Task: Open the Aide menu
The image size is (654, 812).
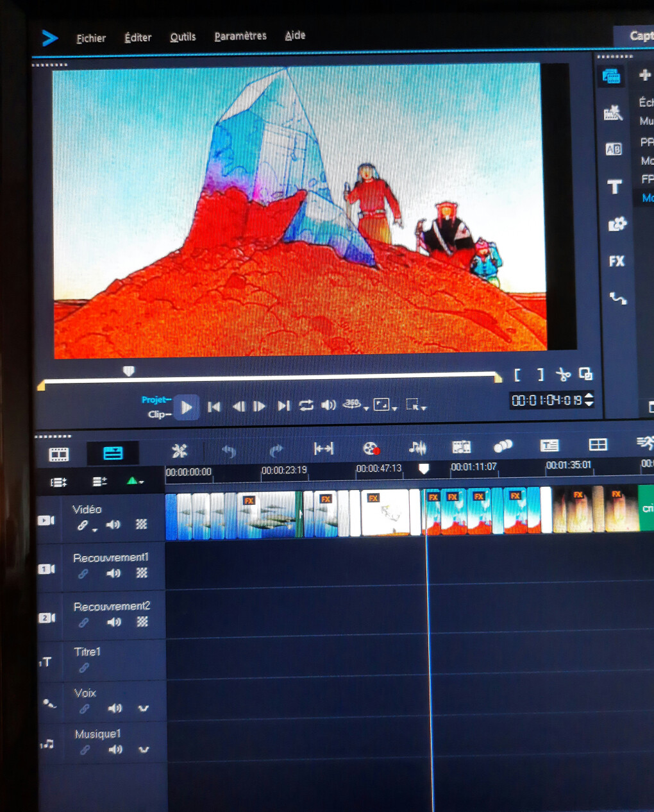Action: pos(295,35)
